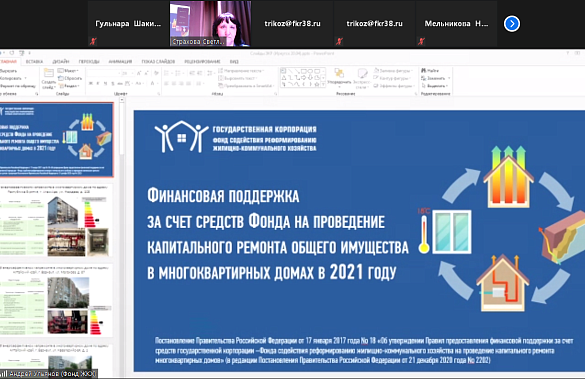Click the Создать слайд new slide icon
This screenshot has height=379, width=585.
[x=49, y=73]
